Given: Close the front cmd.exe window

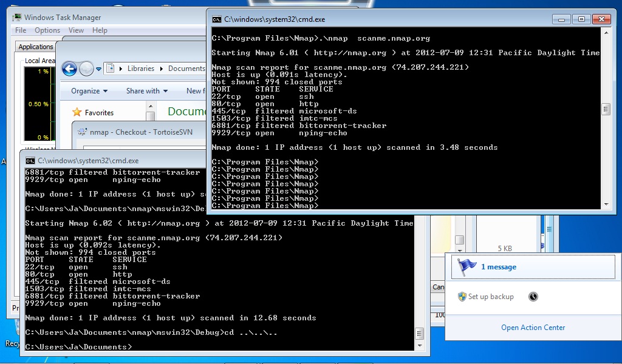Looking at the screenshot, I should [x=602, y=19].
